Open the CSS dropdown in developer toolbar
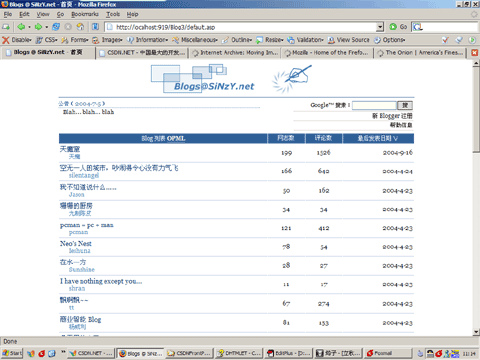The image size is (480, 360). click(x=47, y=40)
